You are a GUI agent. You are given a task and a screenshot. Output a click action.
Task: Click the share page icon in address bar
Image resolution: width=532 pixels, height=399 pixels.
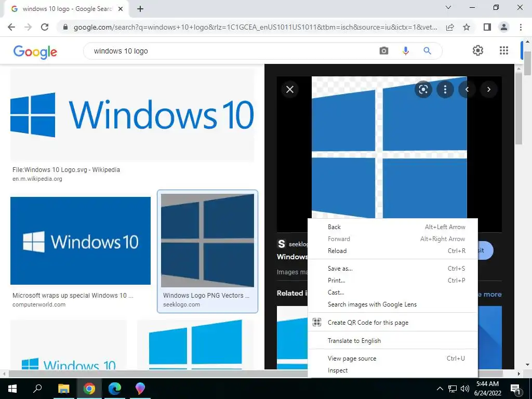[450, 27]
